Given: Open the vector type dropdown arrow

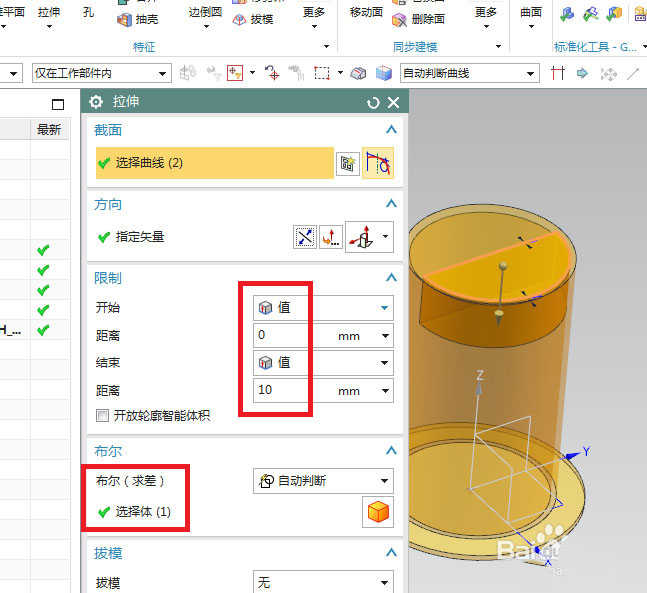Looking at the screenshot, I should (385, 236).
